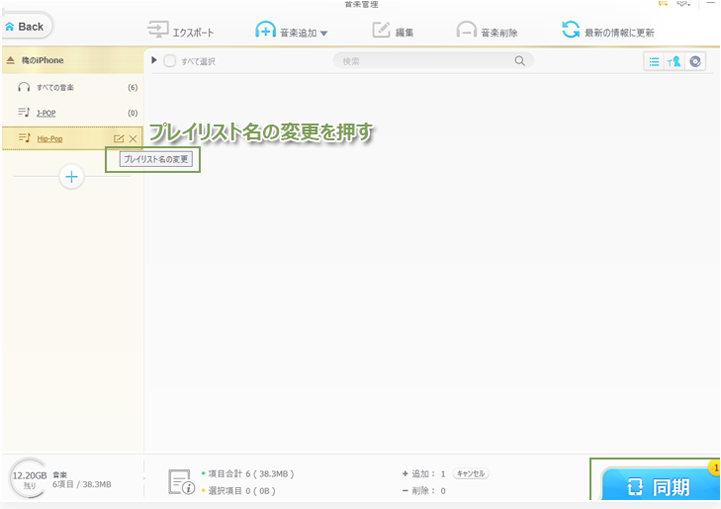
Task: Open the 音楽追加 dropdown arrow
Action: pyautogui.click(x=324, y=33)
